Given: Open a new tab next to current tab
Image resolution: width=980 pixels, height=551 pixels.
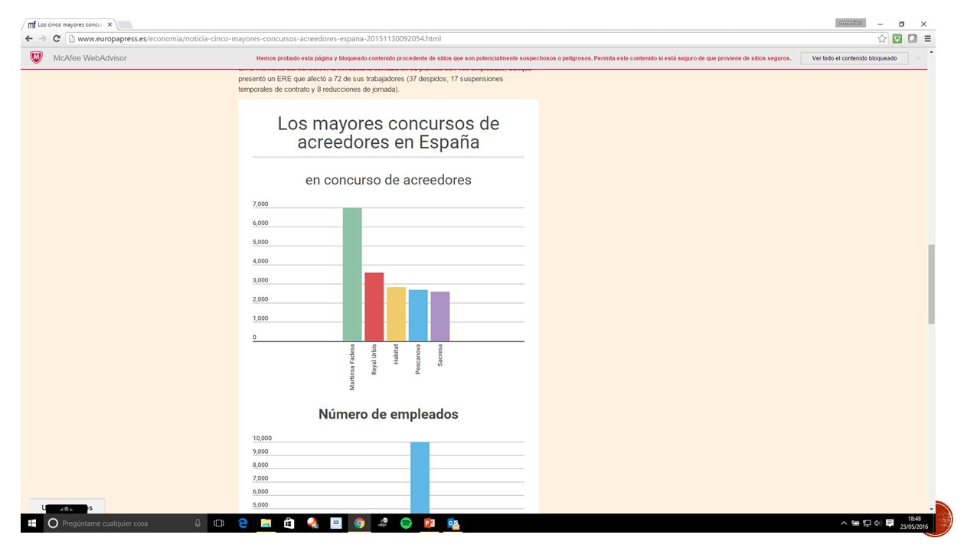Looking at the screenshot, I should (126, 24).
